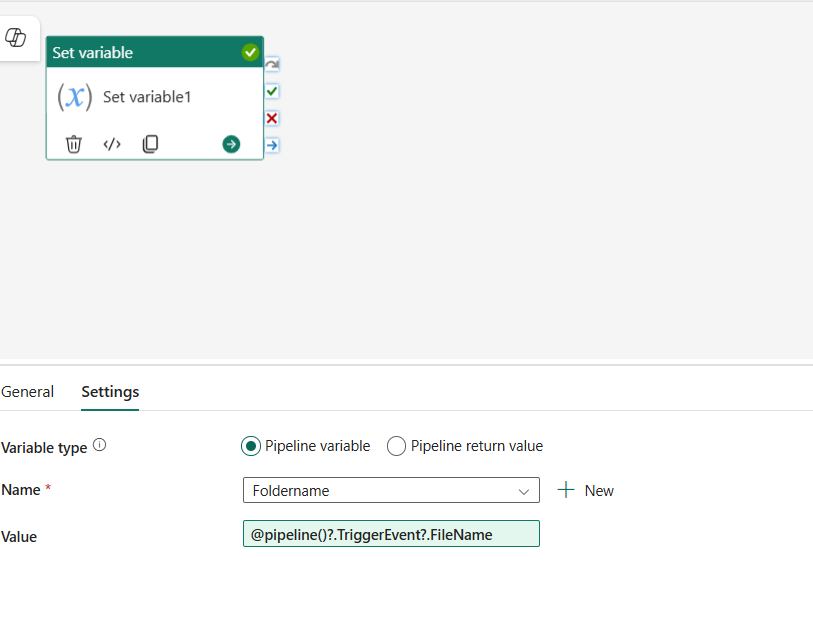Click the Value field label

[x=19, y=537]
